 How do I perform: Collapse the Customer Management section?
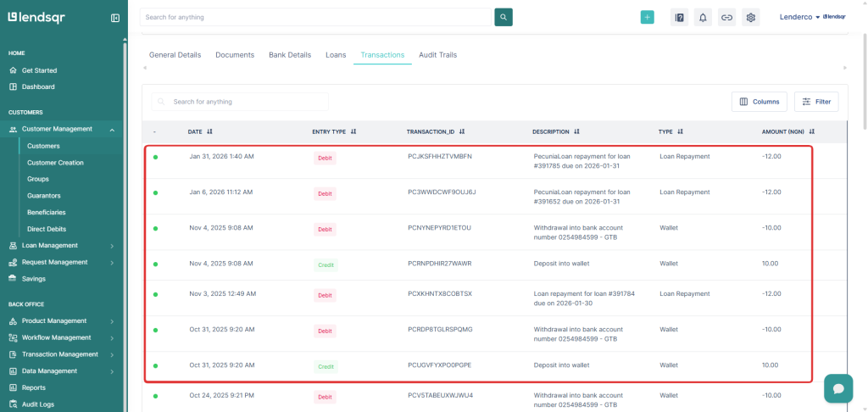click(112, 130)
